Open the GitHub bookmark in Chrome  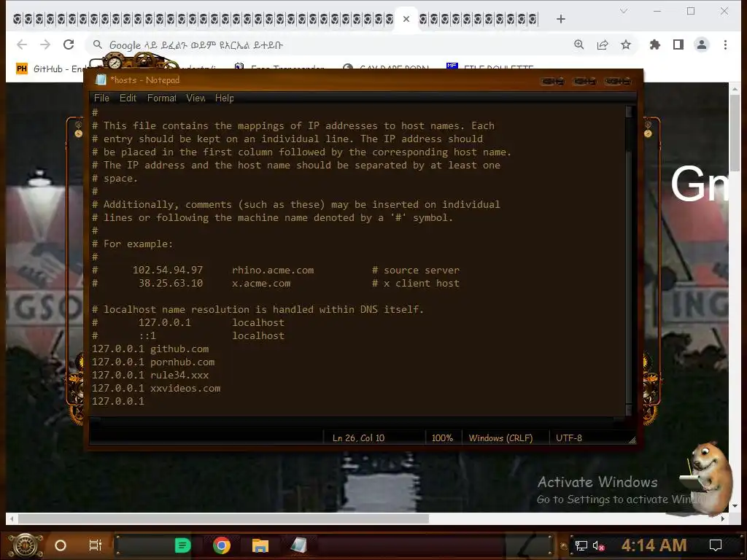click(52, 69)
